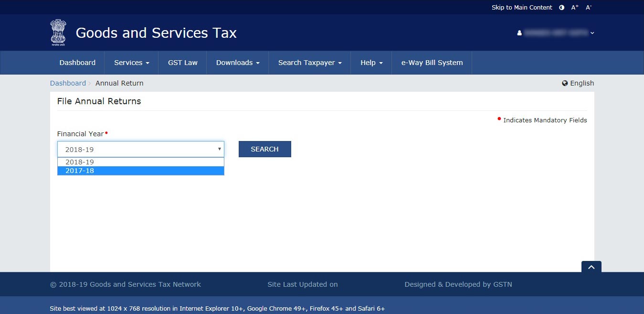Click the globe language icon
The width and height of the screenshot is (644, 314).
(x=565, y=83)
